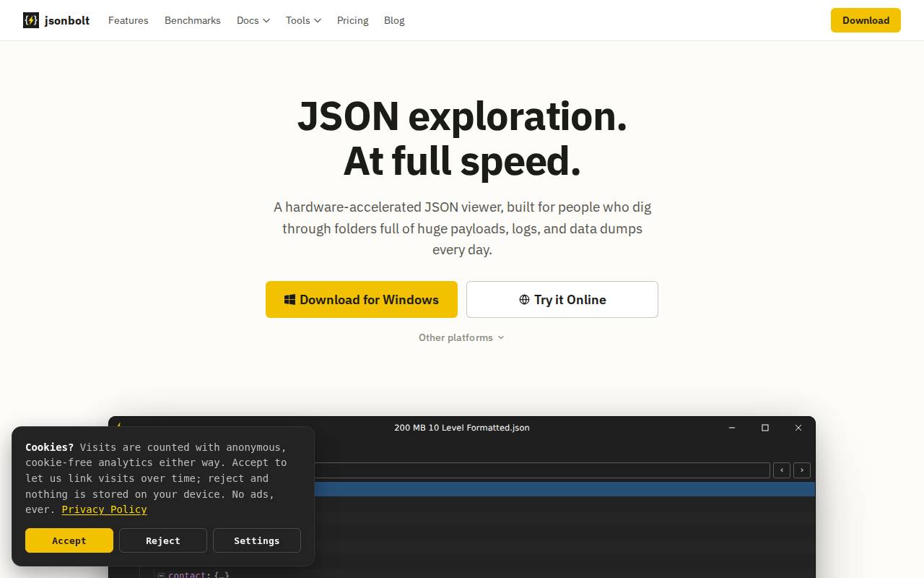Open the Features nav link
Image resolution: width=924 pixels, height=578 pixels.
128,20
